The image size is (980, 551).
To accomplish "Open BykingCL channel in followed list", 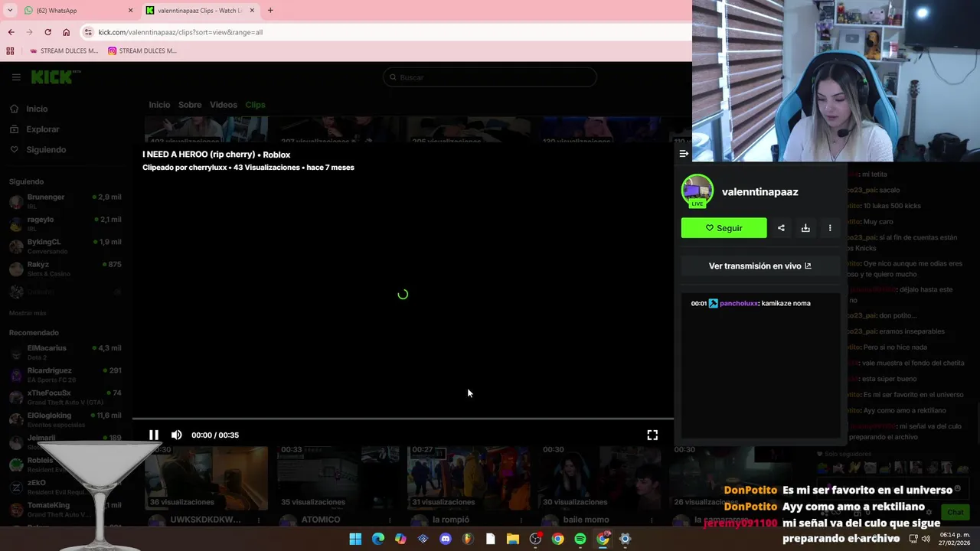I will pyautogui.click(x=65, y=246).
